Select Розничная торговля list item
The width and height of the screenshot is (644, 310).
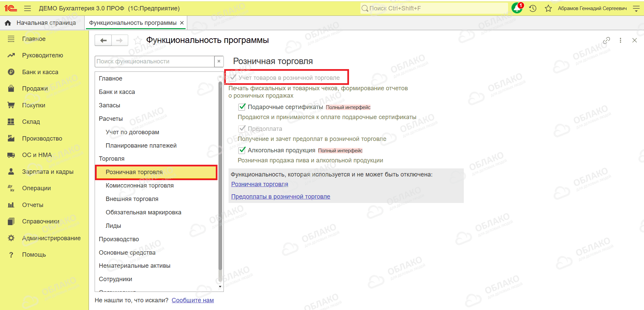(157, 172)
